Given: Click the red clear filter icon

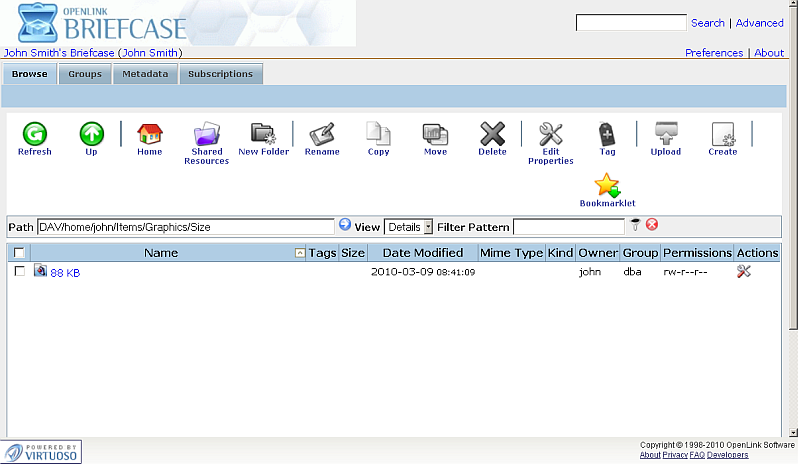Looking at the screenshot, I should coord(652,225).
